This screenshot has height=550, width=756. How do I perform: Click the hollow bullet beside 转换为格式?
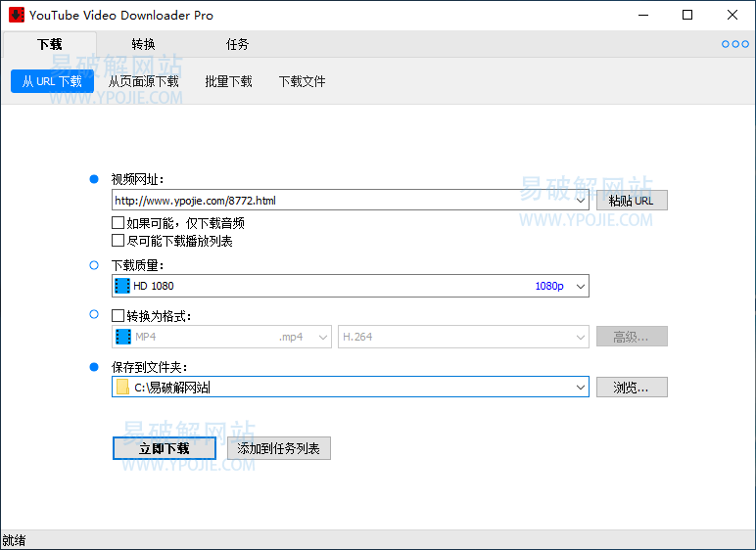(x=94, y=315)
